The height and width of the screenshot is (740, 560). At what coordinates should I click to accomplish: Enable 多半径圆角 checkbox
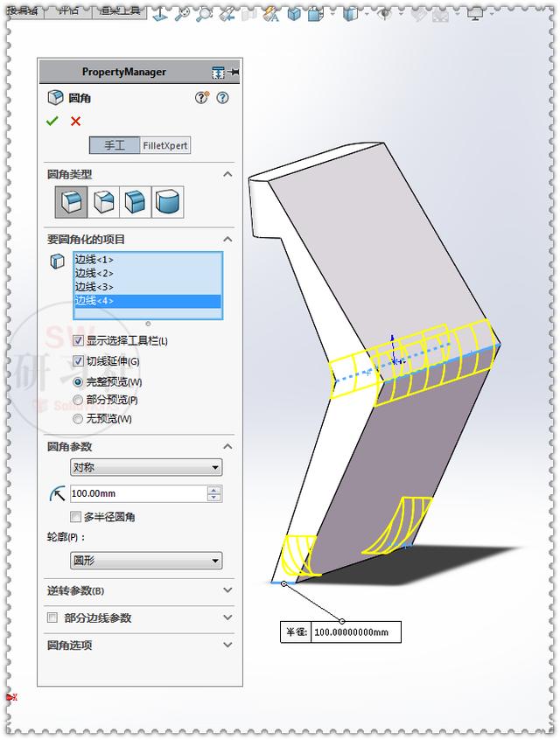(x=75, y=517)
